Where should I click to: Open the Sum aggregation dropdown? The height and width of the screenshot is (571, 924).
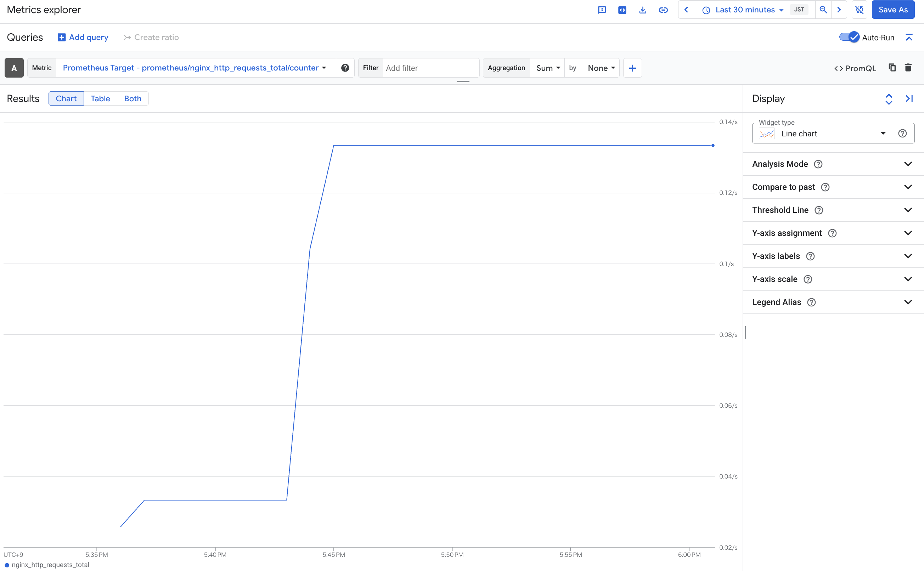point(547,68)
